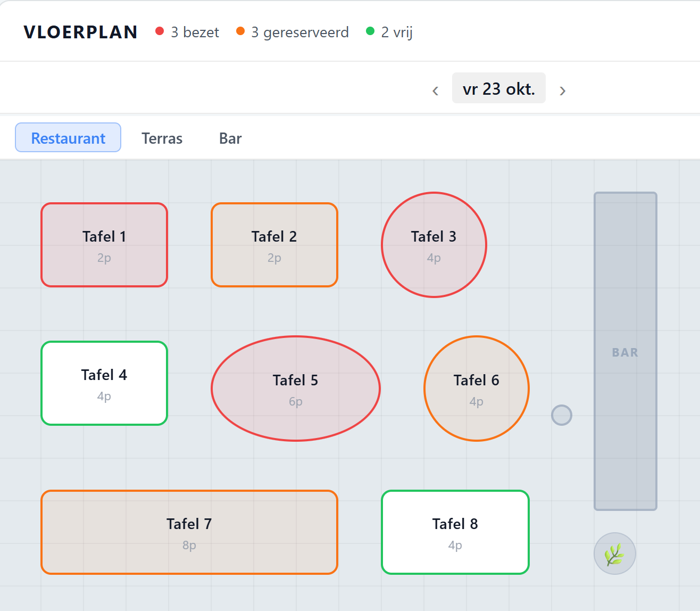Open the date picker vr 23 okt.
This screenshot has width=700, height=611.
click(499, 88)
